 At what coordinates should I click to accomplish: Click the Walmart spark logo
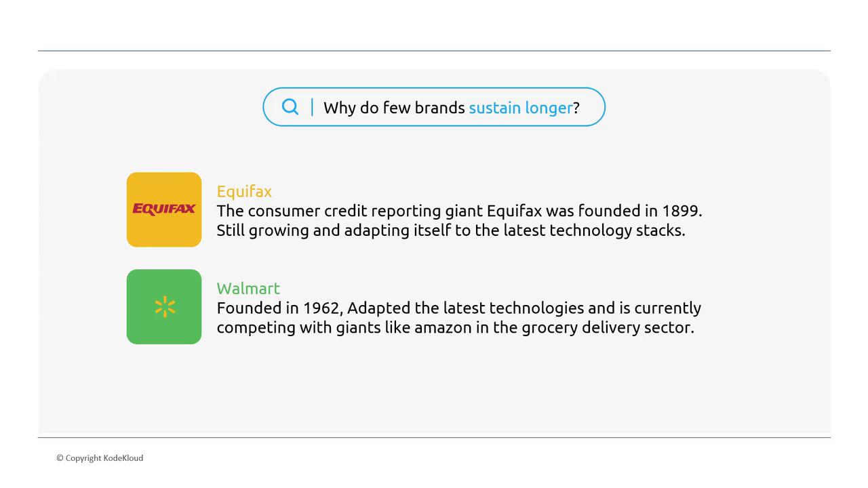165,307
